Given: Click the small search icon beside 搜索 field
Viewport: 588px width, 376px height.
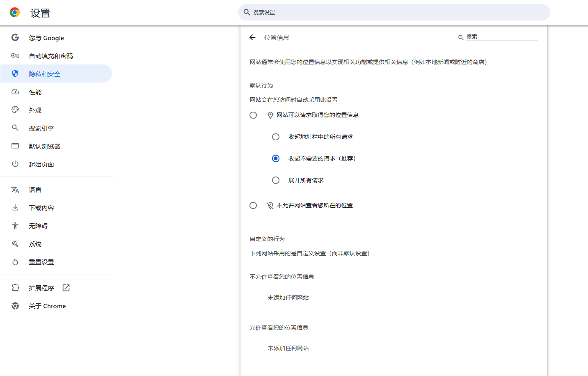Looking at the screenshot, I should tap(461, 37).
